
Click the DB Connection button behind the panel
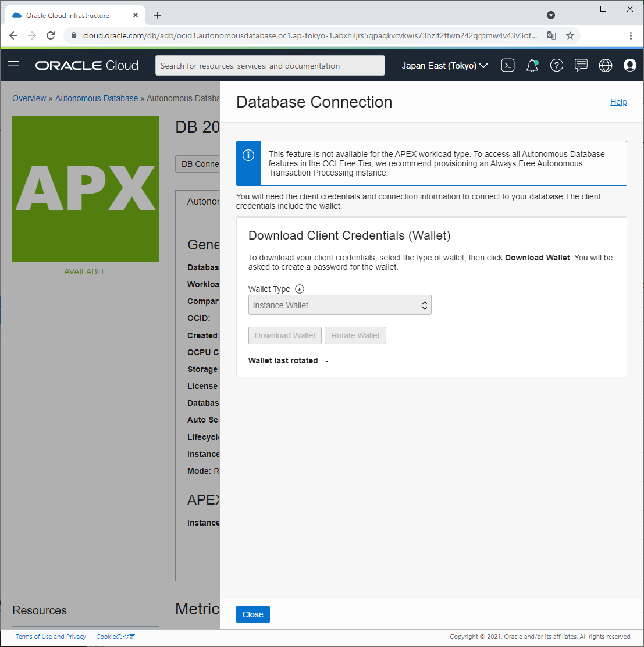198,164
